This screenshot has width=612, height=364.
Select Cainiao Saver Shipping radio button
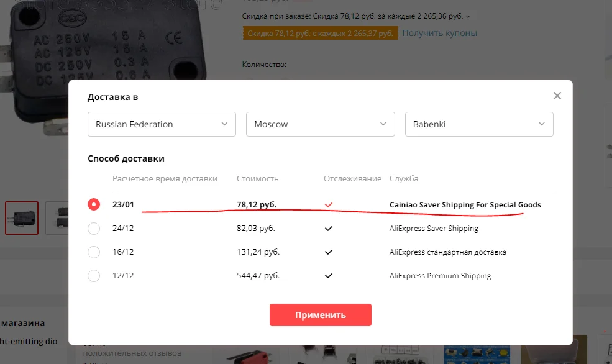94,205
